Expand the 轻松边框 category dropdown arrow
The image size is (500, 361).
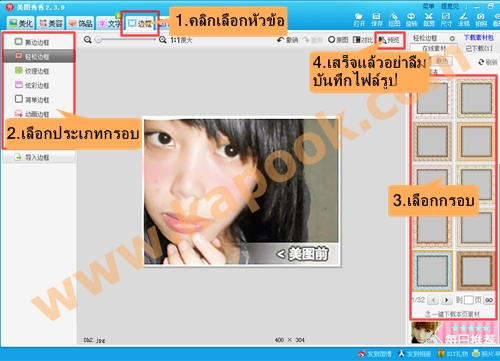[452, 39]
